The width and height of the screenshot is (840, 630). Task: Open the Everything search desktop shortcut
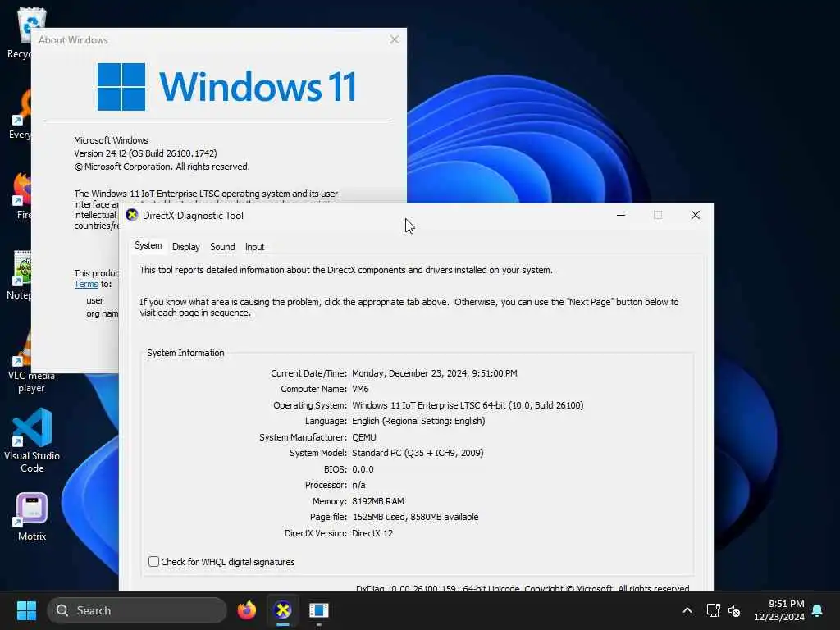(21, 114)
